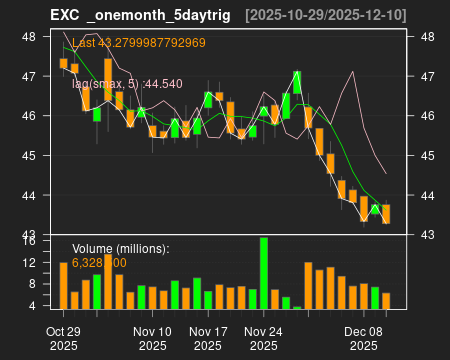The image size is (450, 360).
Task: Click the first orange volume bar at Oct 29
Action: 63,286
